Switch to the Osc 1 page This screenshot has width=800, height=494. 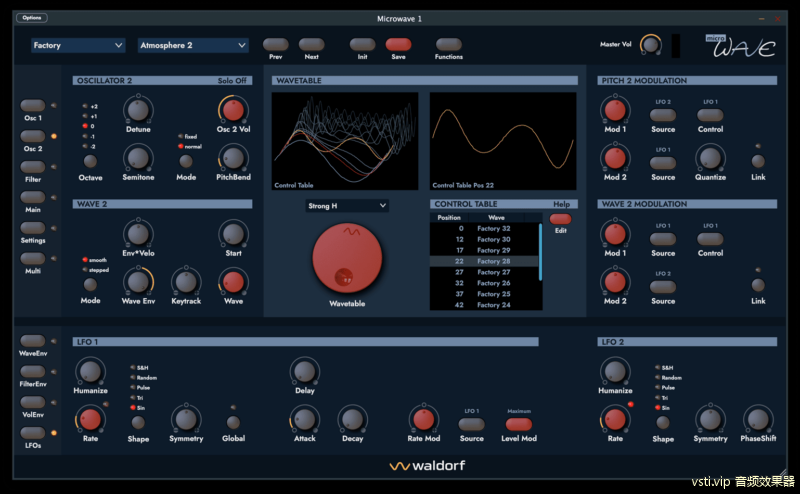(x=33, y=105)
